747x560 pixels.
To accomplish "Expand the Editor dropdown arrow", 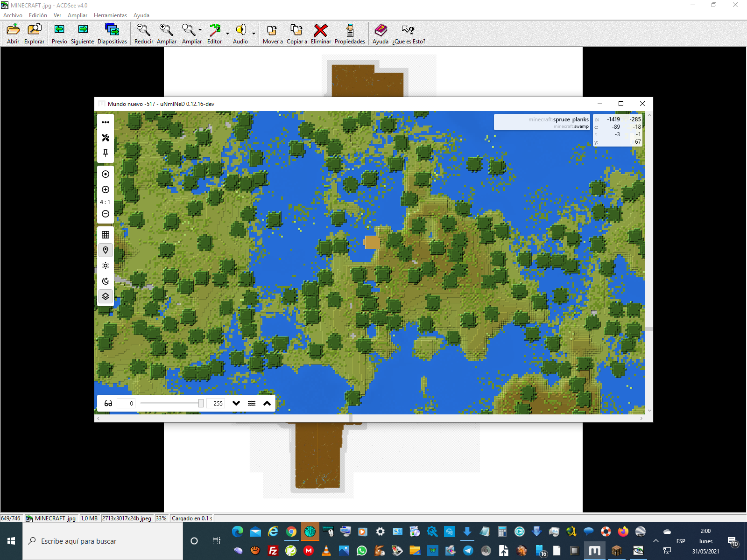I will tap(227, 34).
